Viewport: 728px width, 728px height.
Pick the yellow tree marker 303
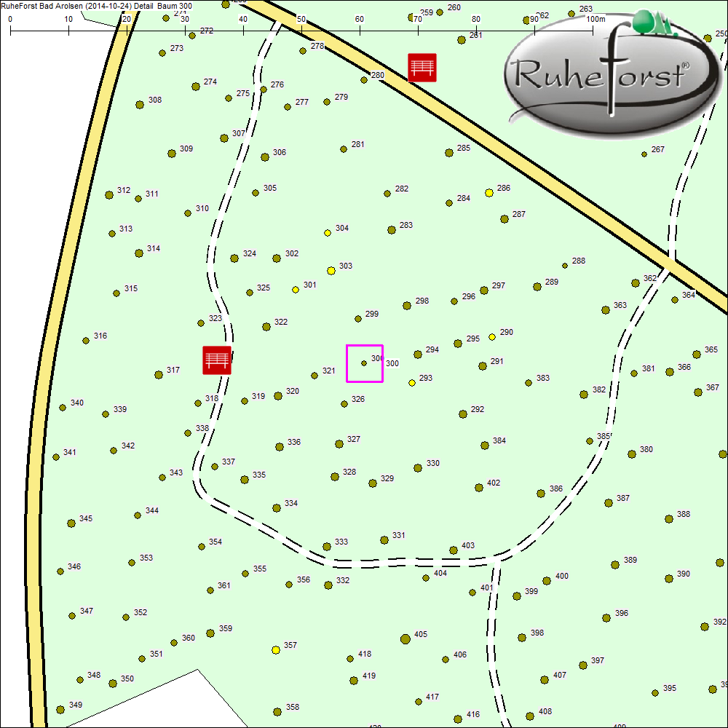331,271
